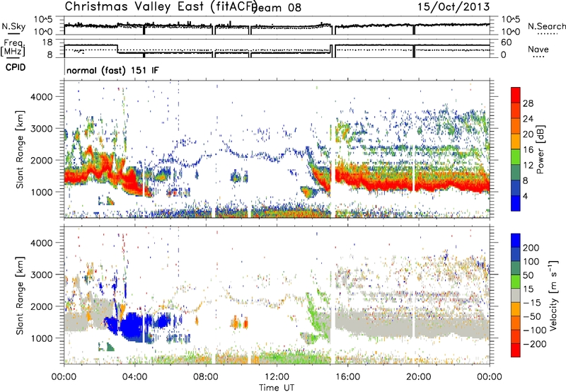Image resolution: width=566 pixels, height=392 pixels.
Task: Click the gray -15 to 15 velocity band
Action: tap(516, 295)
